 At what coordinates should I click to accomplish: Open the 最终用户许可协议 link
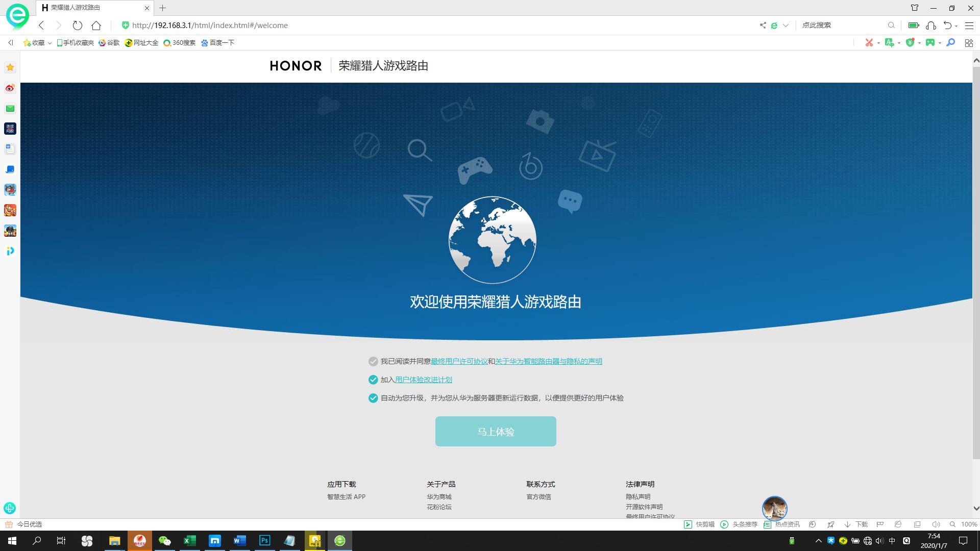point(458,361)
